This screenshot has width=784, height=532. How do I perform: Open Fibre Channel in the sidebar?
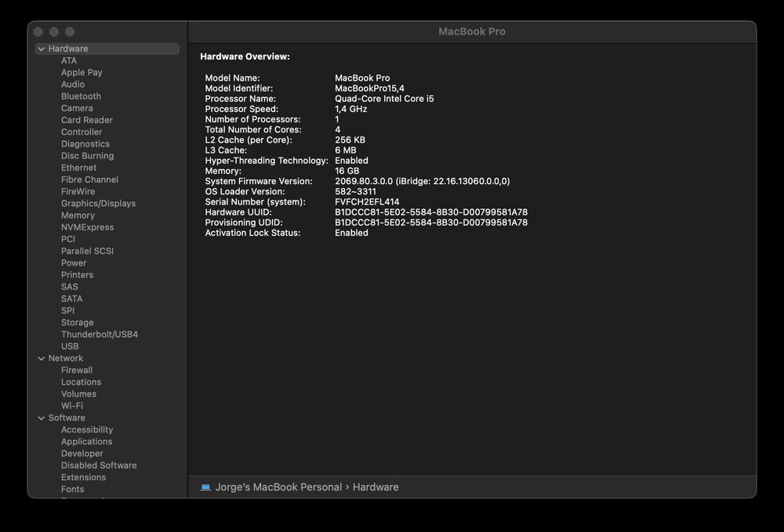89,180
